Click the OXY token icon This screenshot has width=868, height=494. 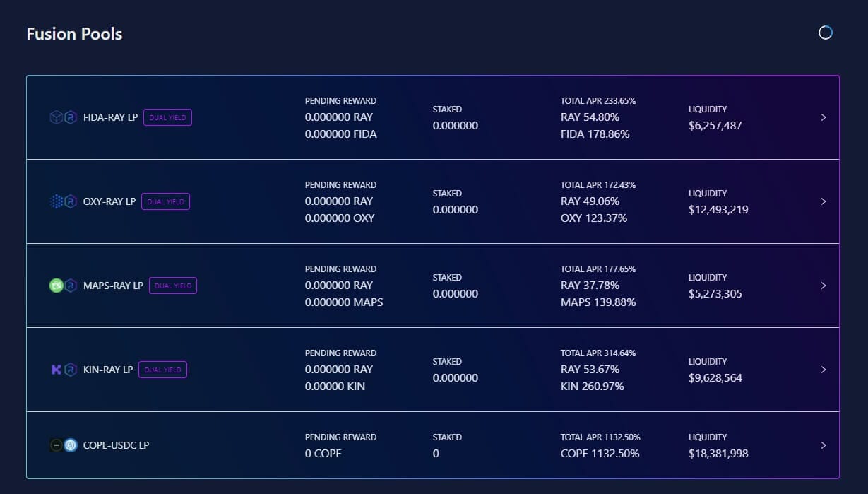pos(57,201)
